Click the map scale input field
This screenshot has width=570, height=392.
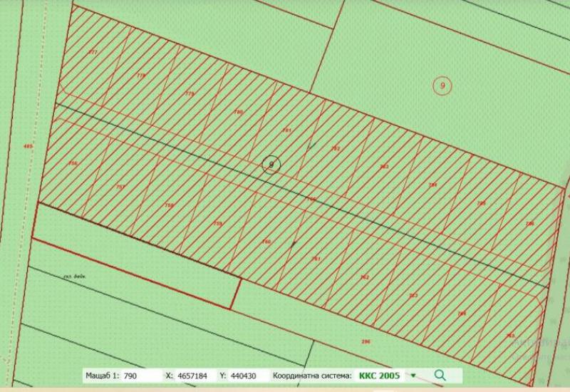click(140, 375)
